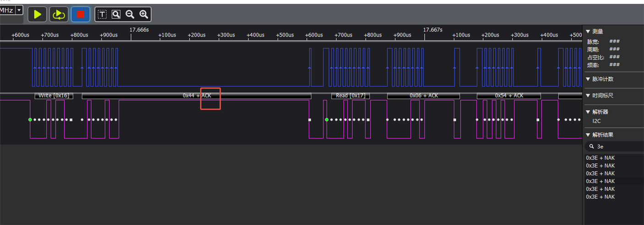Click the search field containing 3e
Image resolution: width=644 pixels, height=225 pixels.
pos(614,147)
